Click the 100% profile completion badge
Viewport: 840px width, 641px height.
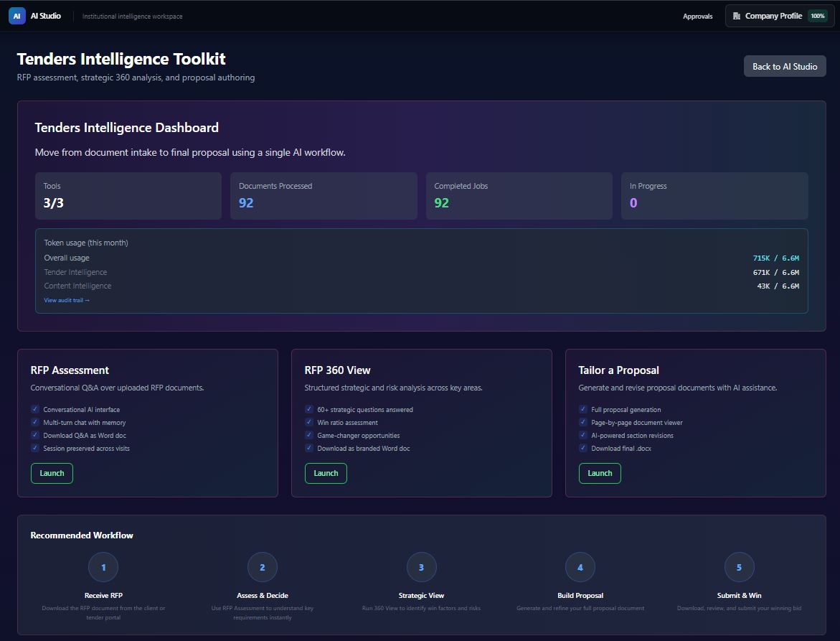(818, 16)
